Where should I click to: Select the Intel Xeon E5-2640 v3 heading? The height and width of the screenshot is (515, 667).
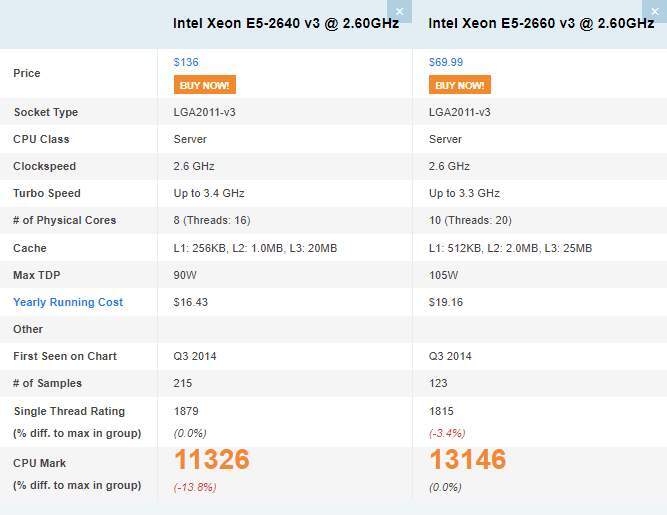click(x=286, y=23)
